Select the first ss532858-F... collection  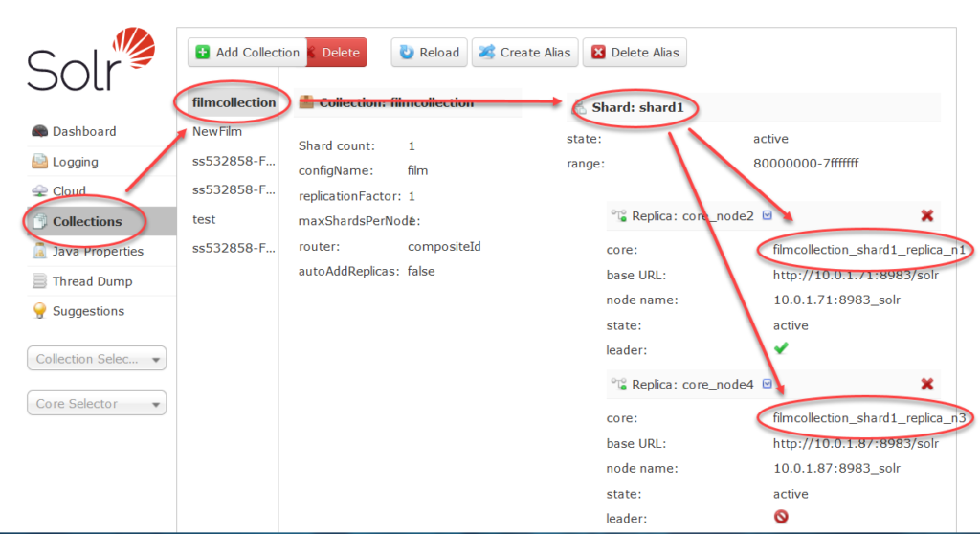(x=234, y=162)
